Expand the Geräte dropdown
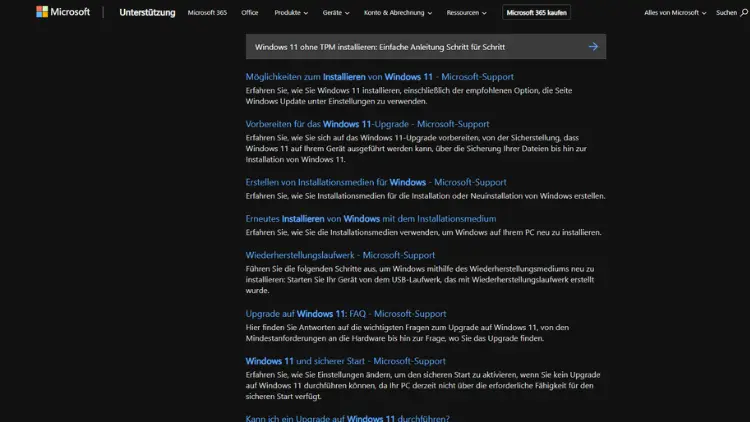The width and height of the screenshot is (750, 422). pos(336,13)
